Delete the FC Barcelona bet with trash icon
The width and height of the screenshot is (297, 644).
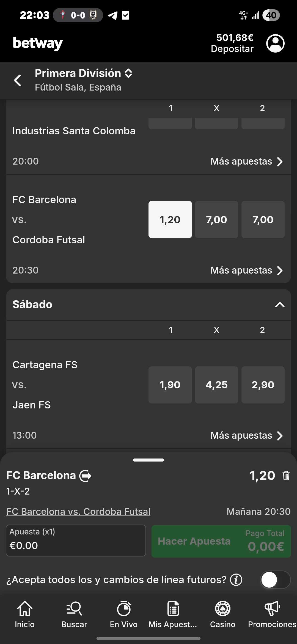(286, 476)
